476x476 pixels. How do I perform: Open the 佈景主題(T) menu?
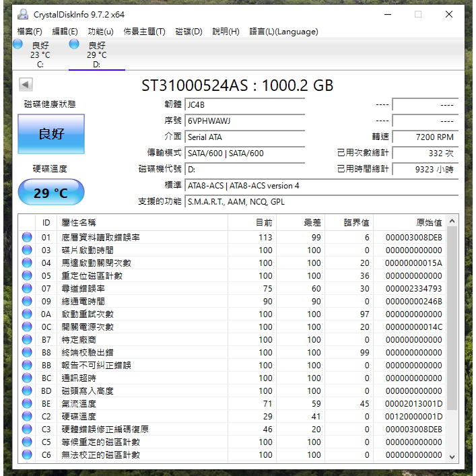144,32
